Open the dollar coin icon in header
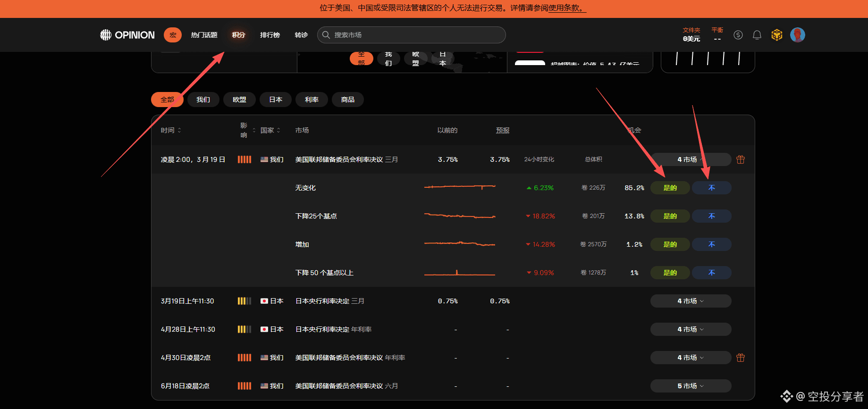868x409 pixels. click(738, 35)
